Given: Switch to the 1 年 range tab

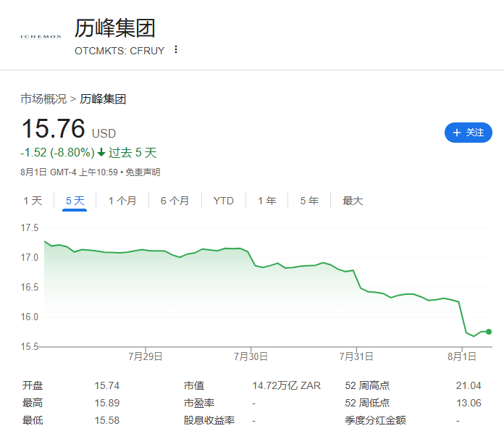Looking at the screenshot, I should [266, 201].
